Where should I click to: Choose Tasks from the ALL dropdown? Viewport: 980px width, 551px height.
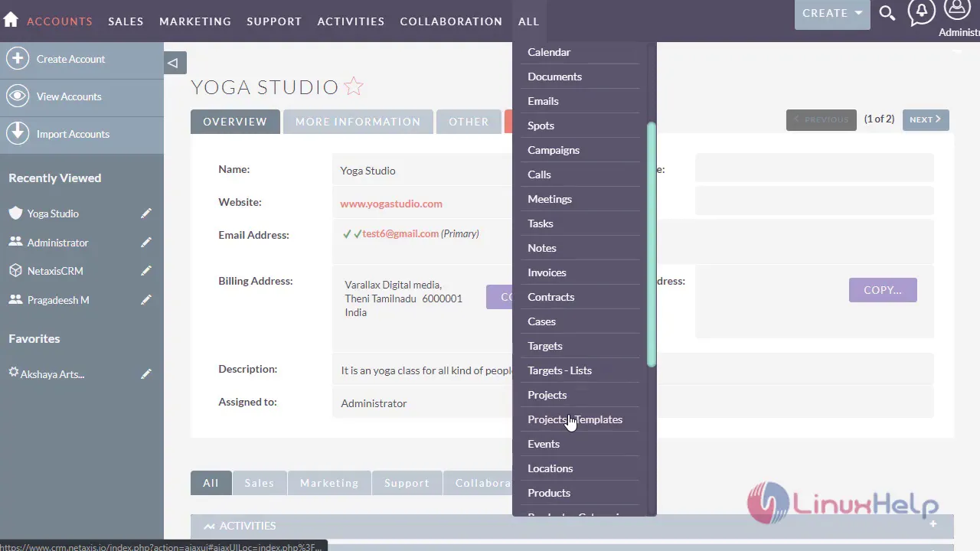[541, 223]
